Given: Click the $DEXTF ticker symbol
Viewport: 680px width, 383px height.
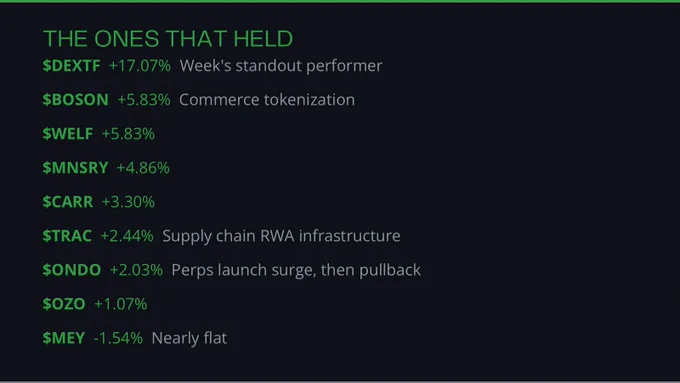Looking at the screenshot, I should click(x=72, y=66).
